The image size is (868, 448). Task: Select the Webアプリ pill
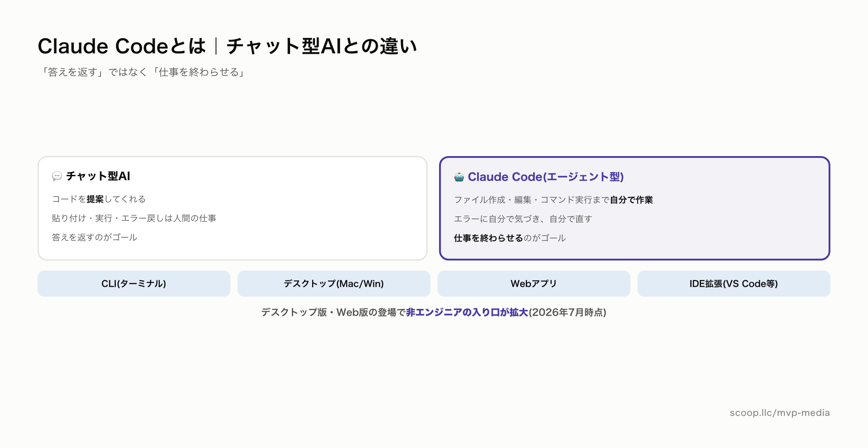coord(534,284)
